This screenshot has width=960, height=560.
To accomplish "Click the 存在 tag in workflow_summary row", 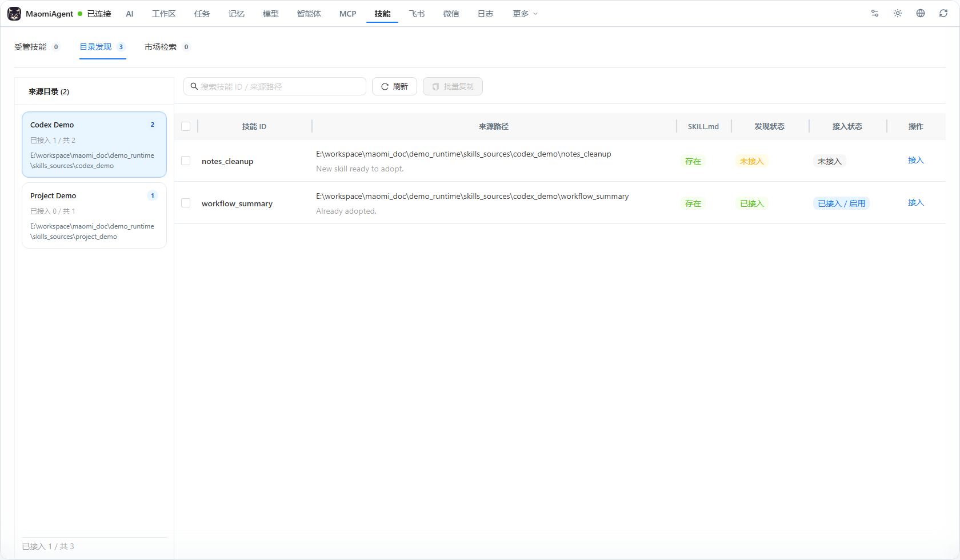I will (x=693, y=203).
